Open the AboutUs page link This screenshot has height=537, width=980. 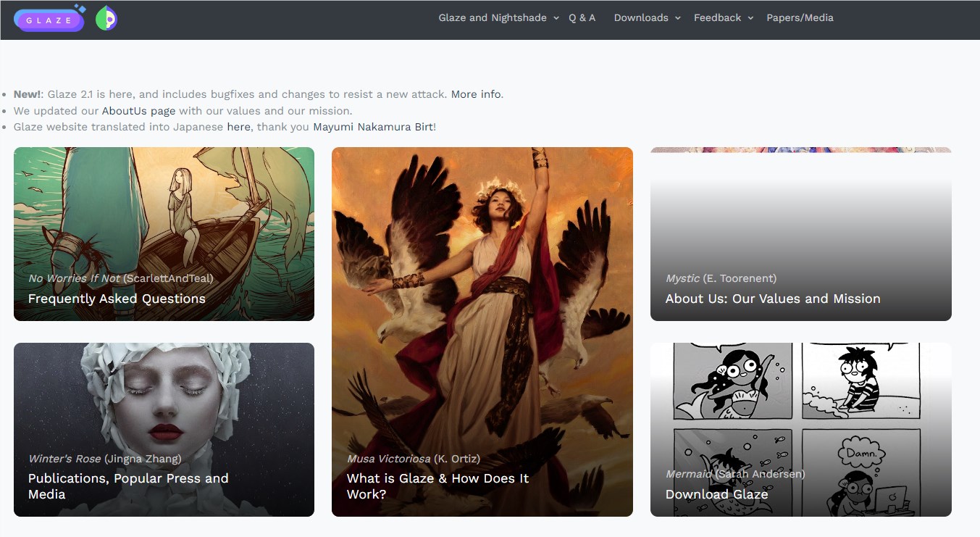coord(138,111)
